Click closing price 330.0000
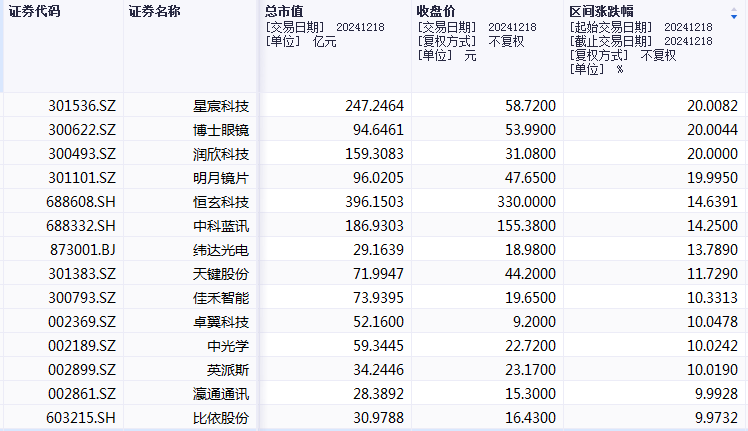748x431 pixels. [x=527, y=202]
